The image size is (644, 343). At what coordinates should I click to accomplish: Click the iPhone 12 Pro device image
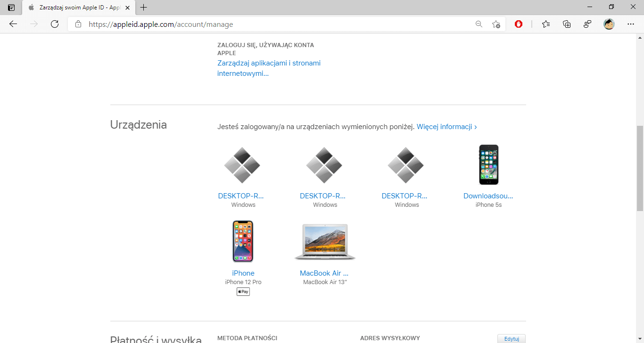(x=243, y=241)
